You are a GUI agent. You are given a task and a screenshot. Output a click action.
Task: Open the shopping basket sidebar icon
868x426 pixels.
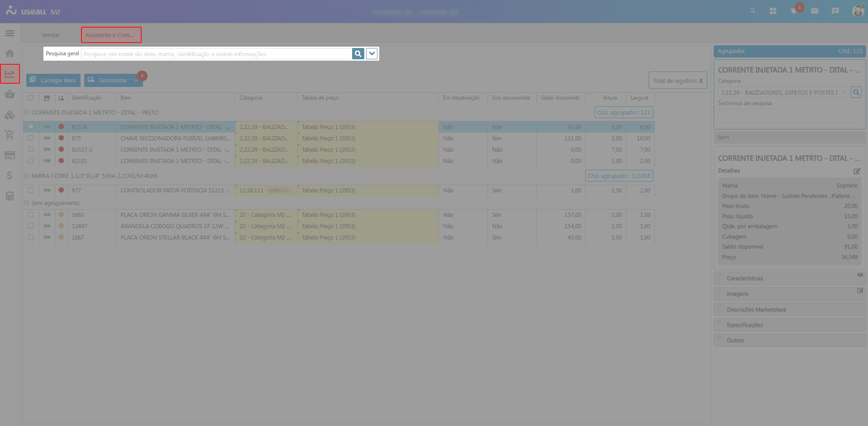pyautogui.click(x=10, y=94)
